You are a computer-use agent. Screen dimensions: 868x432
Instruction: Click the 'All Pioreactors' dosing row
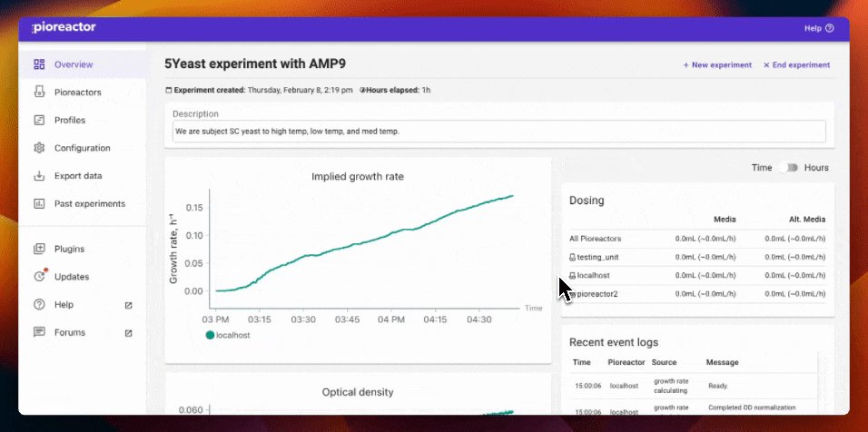coord(697,239)
